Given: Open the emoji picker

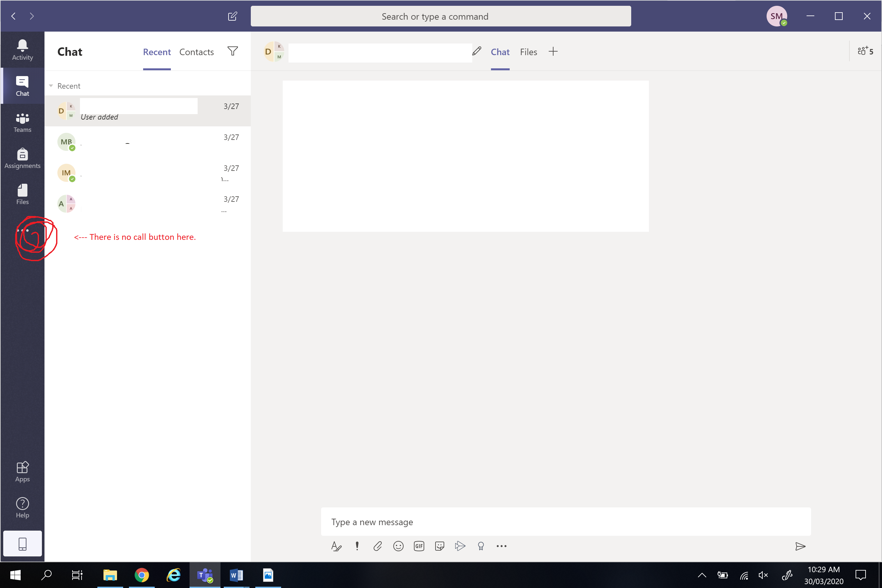Looking at the screenshot, I should tap(398, 546).
